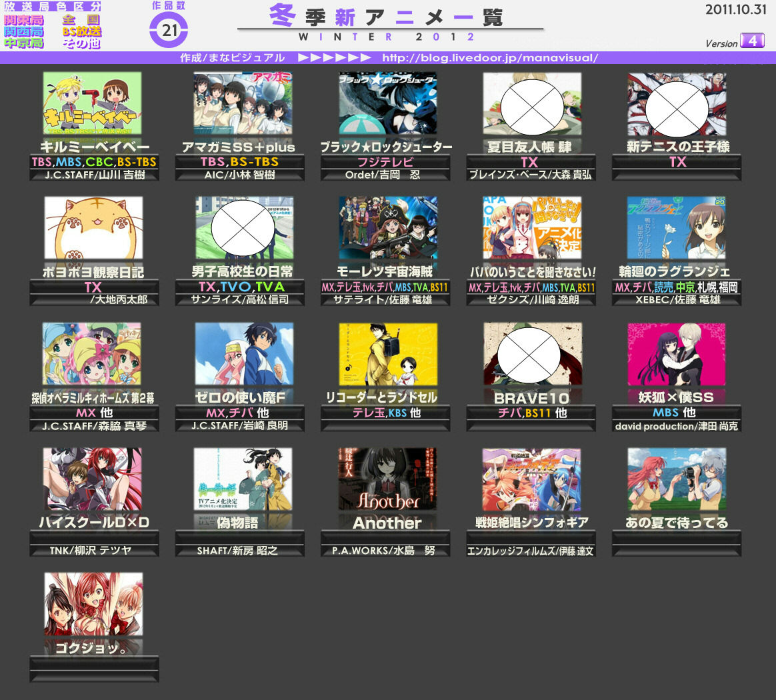Open the ポヨポヨ観察日記 cat thumbnail
Viewport: 776px width, 700px height.
point(93,228)
